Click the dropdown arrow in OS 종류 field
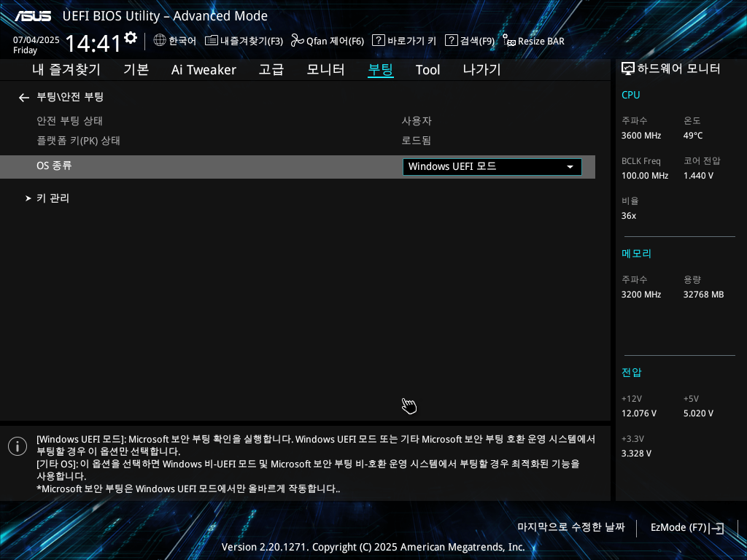This screenshot has height=560, width=747. (x=570, y=167)
